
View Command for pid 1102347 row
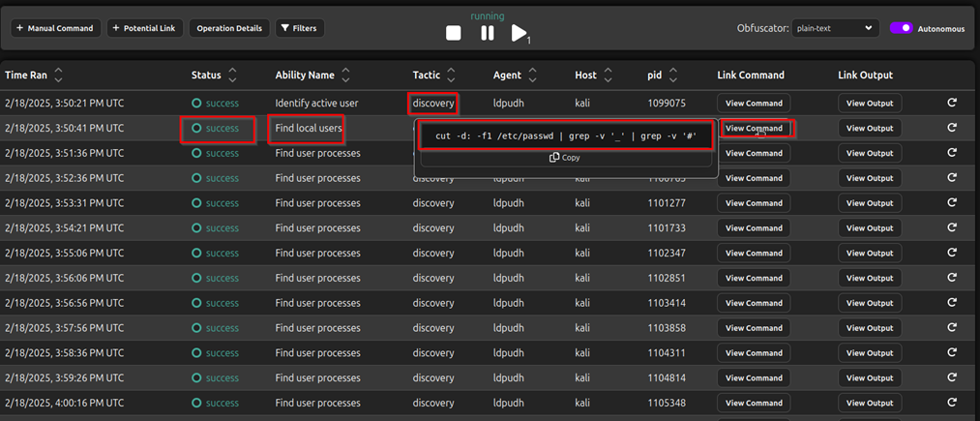754,254
